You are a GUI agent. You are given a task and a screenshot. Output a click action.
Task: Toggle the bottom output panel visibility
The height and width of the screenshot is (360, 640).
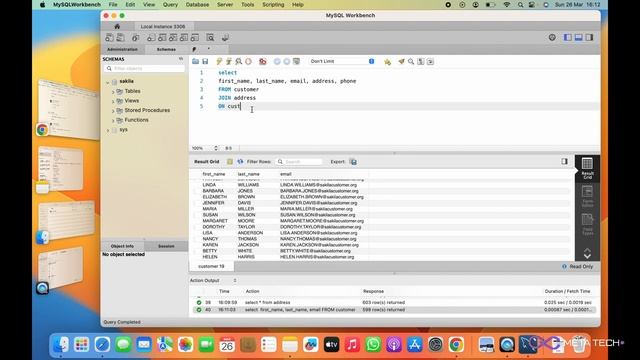579,38
